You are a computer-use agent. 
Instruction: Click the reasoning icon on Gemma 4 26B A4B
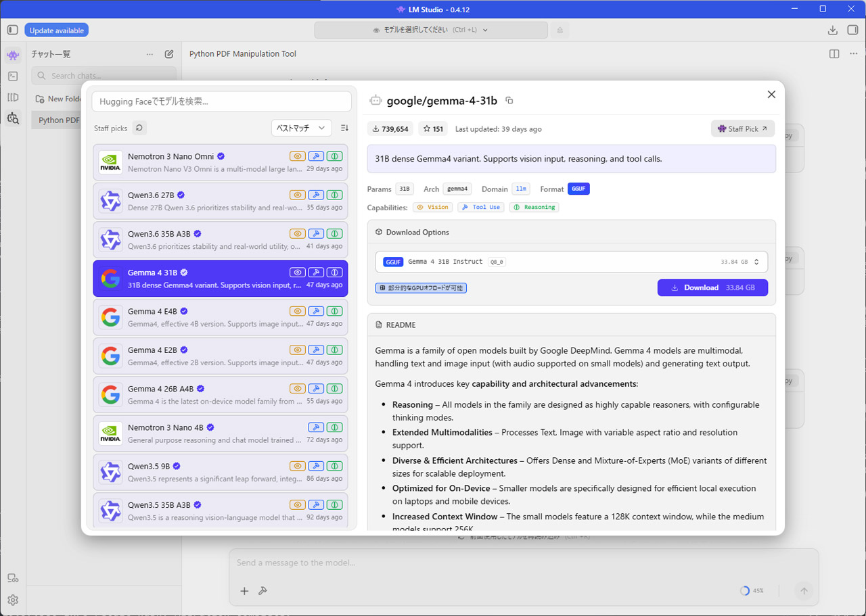335,389
